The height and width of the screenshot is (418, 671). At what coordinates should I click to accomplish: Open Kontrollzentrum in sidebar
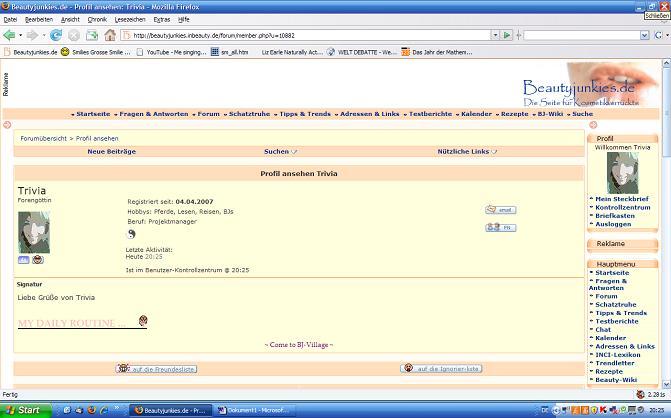(x=623, y=208)
